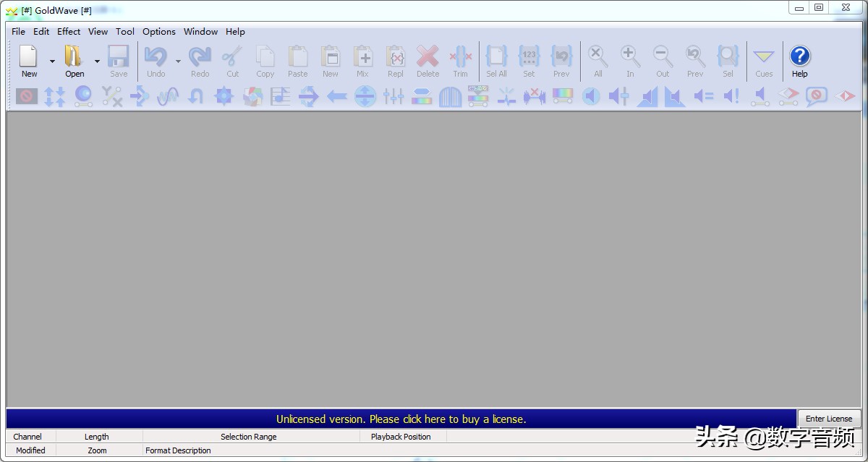Viewport: 868px width, 462px height.
Task: Click the paste-as-New icon beside Paste
Action: [331, 61]
